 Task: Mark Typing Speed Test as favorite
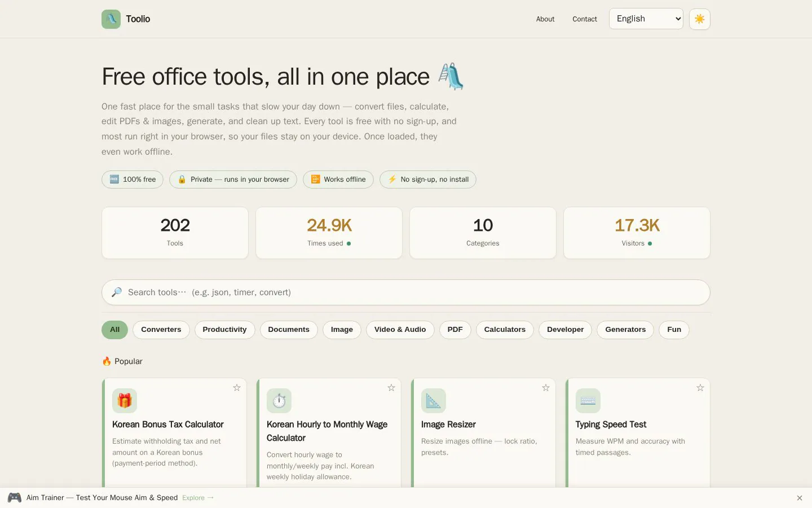[x=700, y=388]
